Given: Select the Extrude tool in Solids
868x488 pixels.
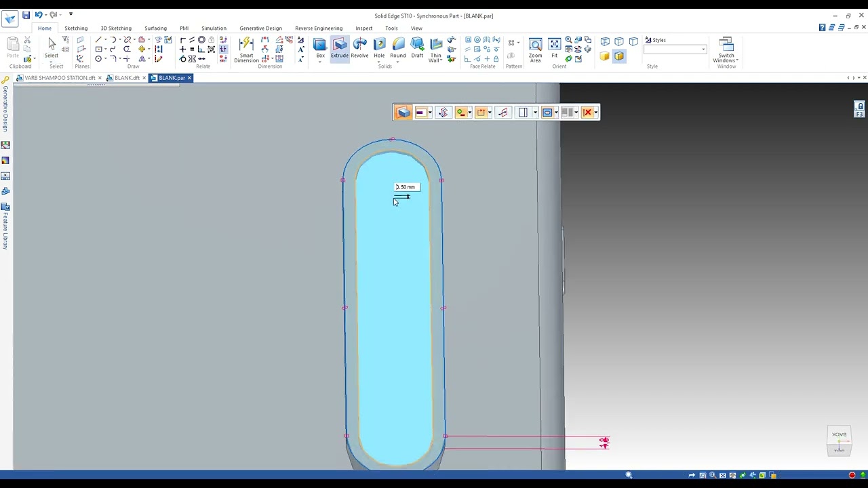Looking at the screenshot, I should [x=340, y=49].
